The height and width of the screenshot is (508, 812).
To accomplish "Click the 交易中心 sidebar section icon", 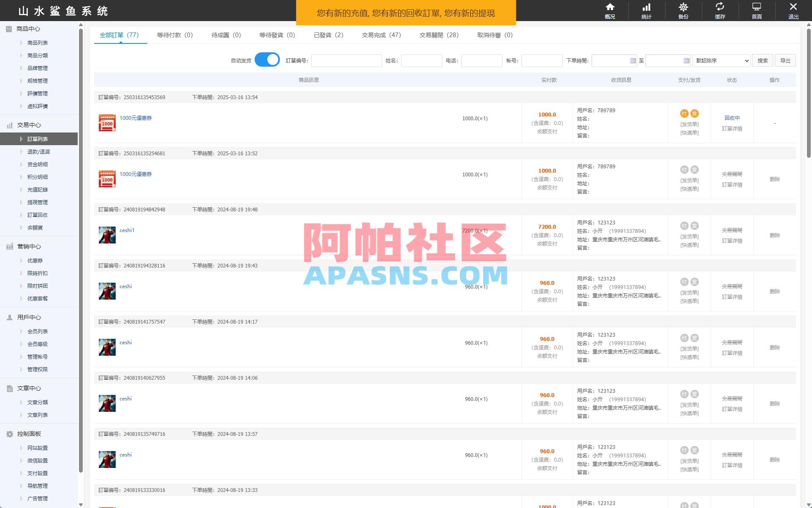I will [x=9, y=125].
